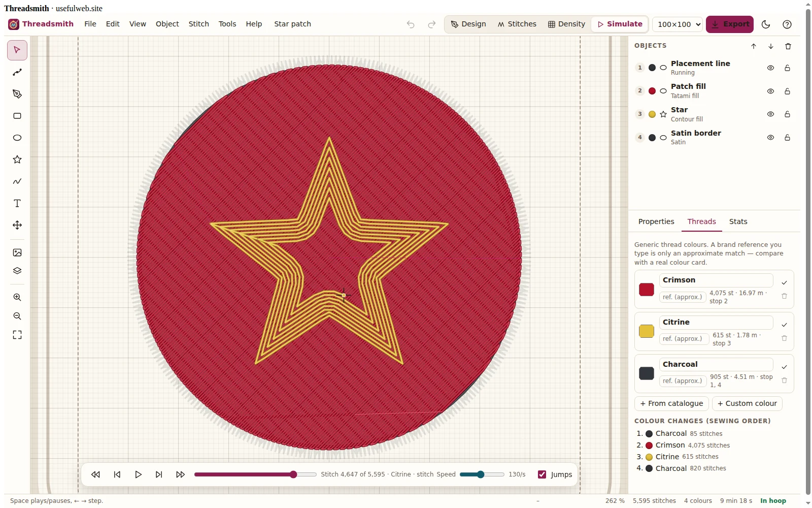
Task: Open the View menu
Action: 138,24
